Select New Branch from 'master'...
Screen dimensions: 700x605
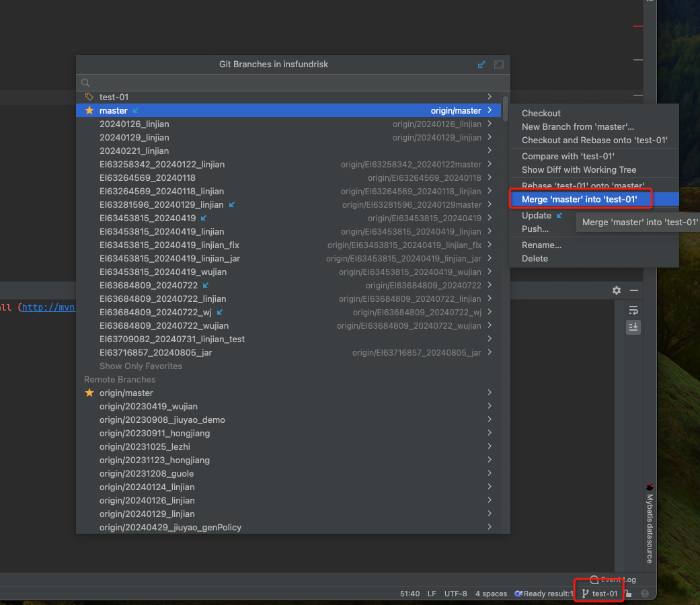point(594,126)
